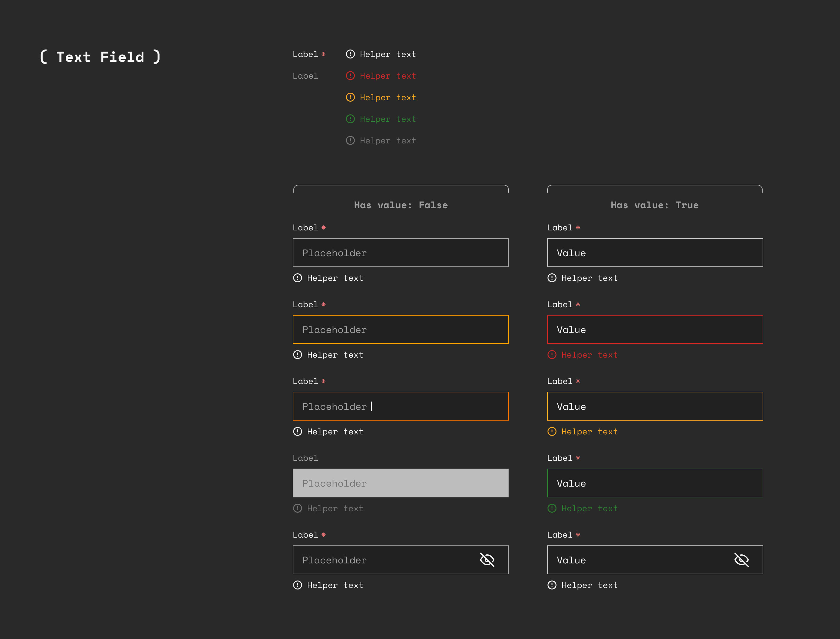Click yellow warning icon below yellow-bordered Value field
The height and width of the screenshot is (639, 840).
click(x=552, y=431)
